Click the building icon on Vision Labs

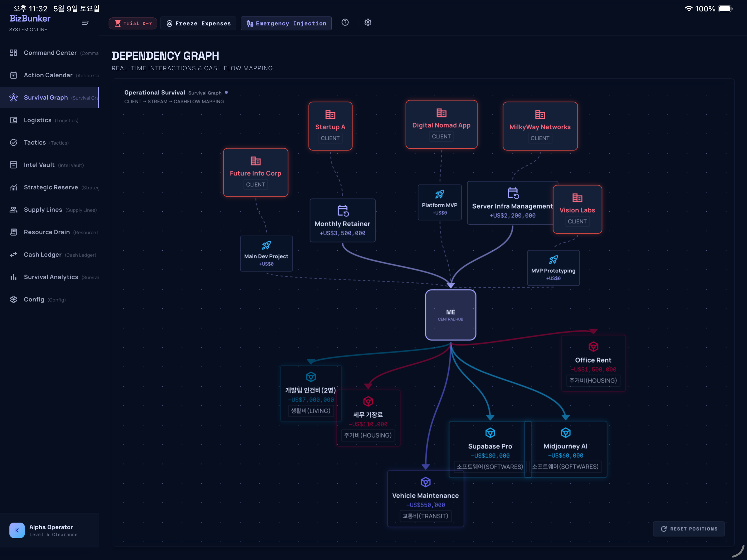pos(577,198)
